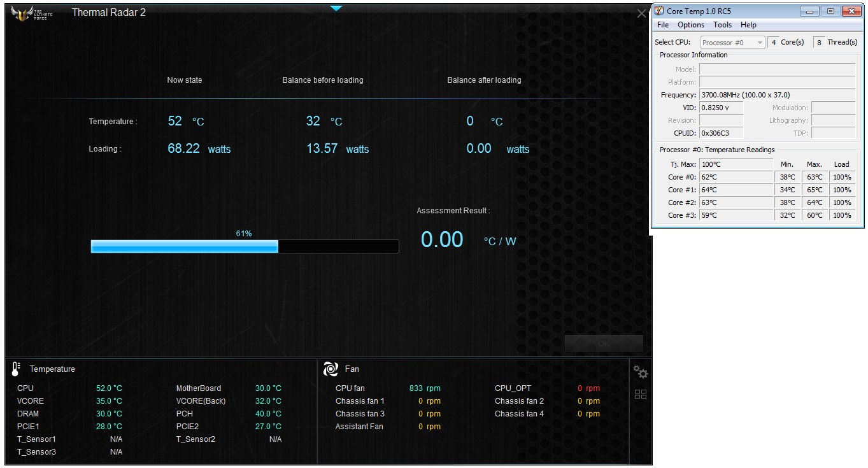This screenshot has height=468, width=868.
Task: Click the Core #3 temperature 59°C
Action: 736,215
